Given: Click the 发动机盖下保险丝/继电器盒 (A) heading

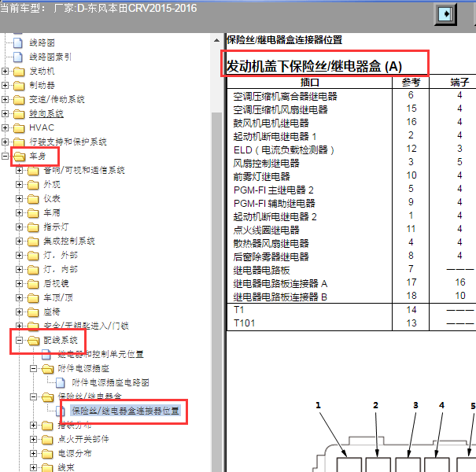Looking at the screenshot, I should click(x=314, y=66).
